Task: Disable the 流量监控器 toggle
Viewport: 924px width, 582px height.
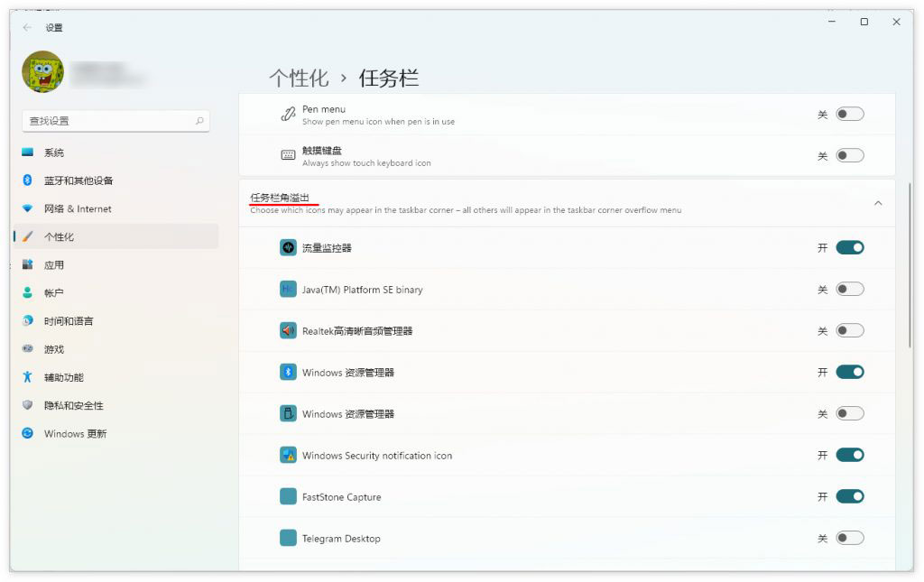Action: click(x=848, y=246)
